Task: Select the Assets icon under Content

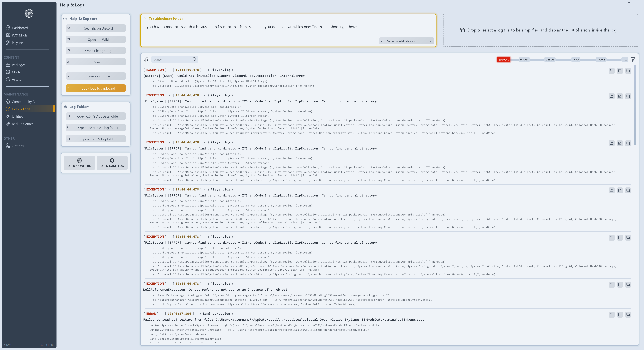Action: [x=8, y=79]
